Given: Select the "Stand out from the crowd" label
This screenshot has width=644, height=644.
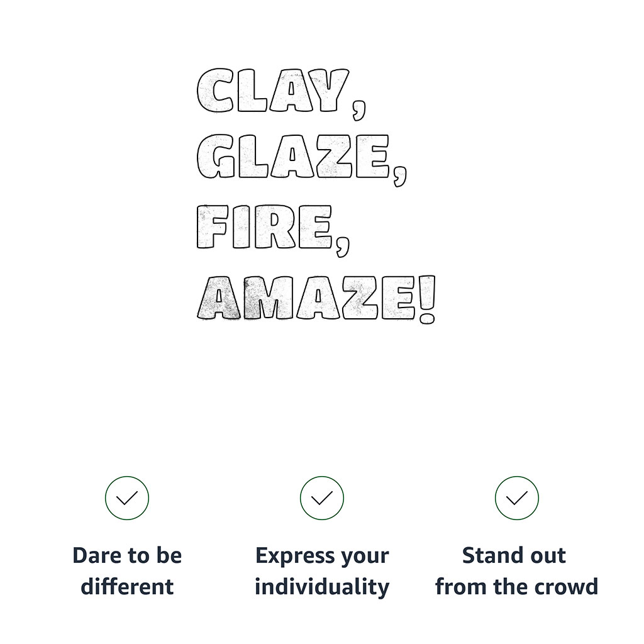Looking at the screenshot, I should (517, 571).
